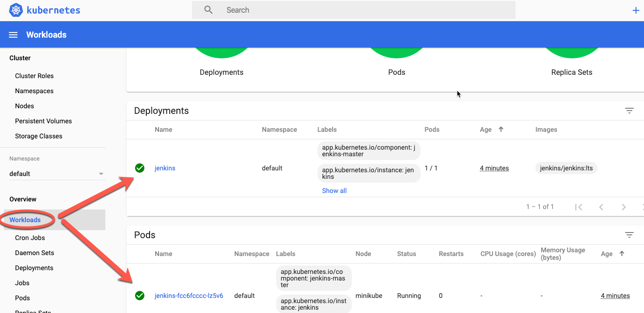
Task: Open the default namespace dropdown
Action: click(57, 174)
